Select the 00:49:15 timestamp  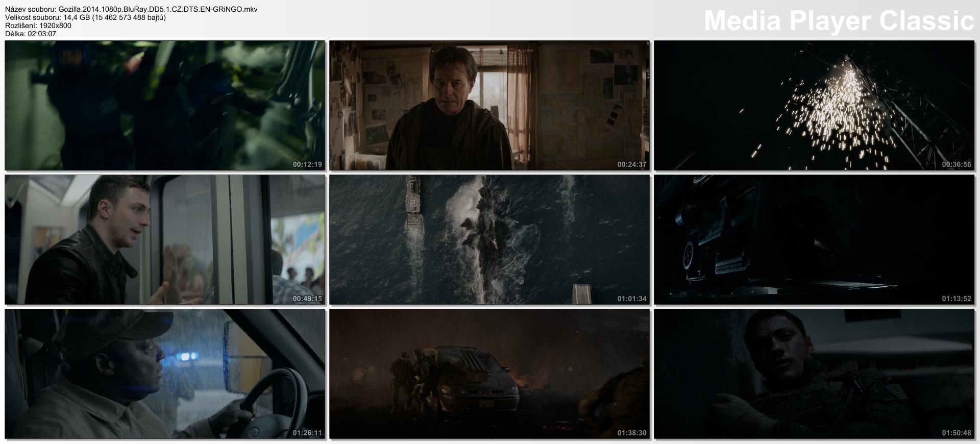click(307, 299)
